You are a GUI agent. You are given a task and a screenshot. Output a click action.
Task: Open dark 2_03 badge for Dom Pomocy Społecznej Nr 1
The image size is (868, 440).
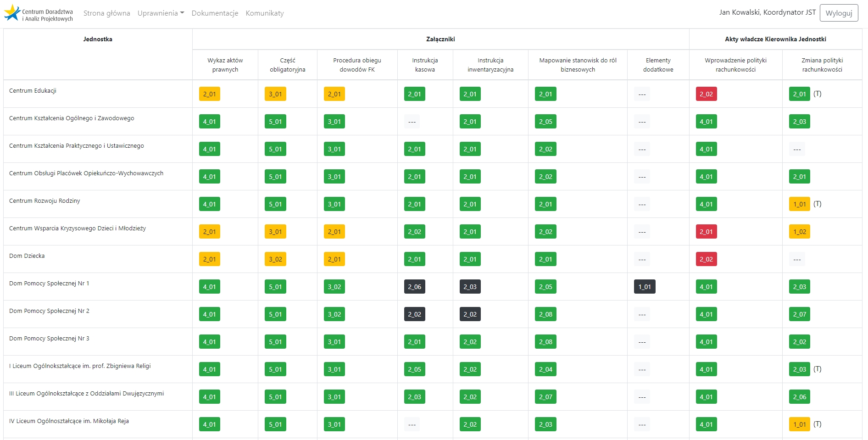[x=470, y=287]
